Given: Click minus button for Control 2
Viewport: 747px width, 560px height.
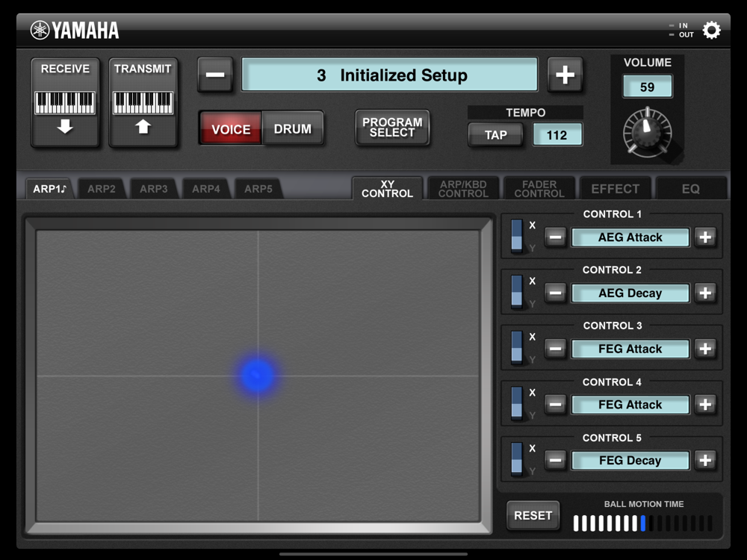Looking at the screenshot, I should point(556,293).
